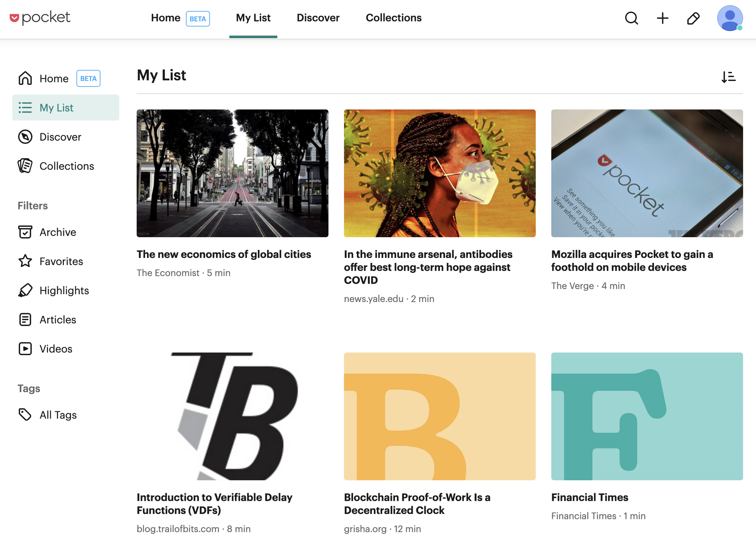Filter by Articles label
The width and height of the screenshot is (756, 545).
click(x=58, y=320)
